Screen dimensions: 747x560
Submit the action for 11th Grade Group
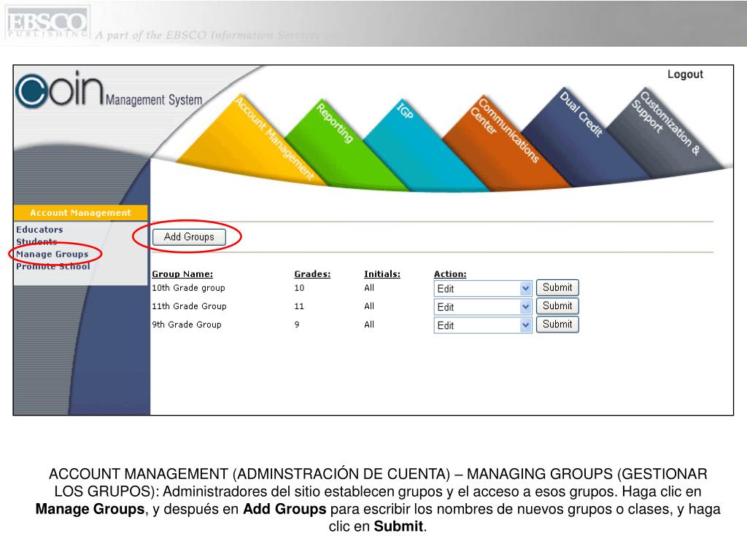pos(557,306)
